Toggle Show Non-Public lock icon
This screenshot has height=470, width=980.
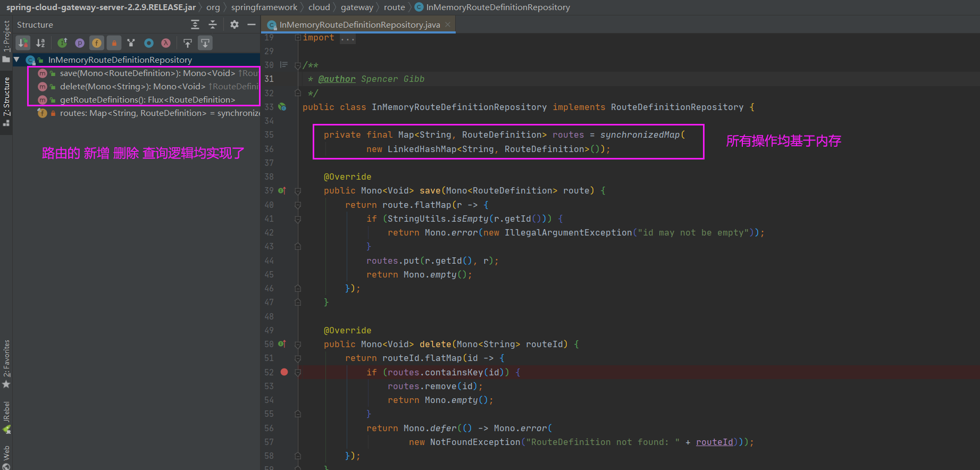[x=114, y=43]
